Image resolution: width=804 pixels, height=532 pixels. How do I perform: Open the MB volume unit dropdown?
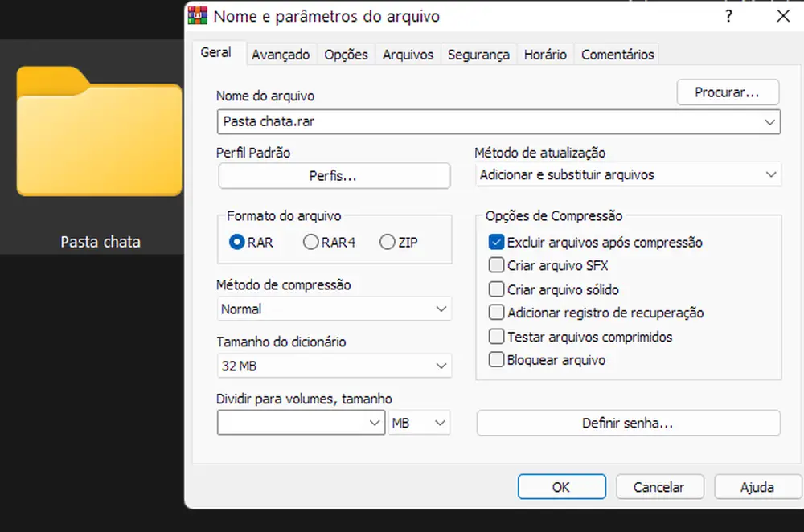(x=440, y=423)
